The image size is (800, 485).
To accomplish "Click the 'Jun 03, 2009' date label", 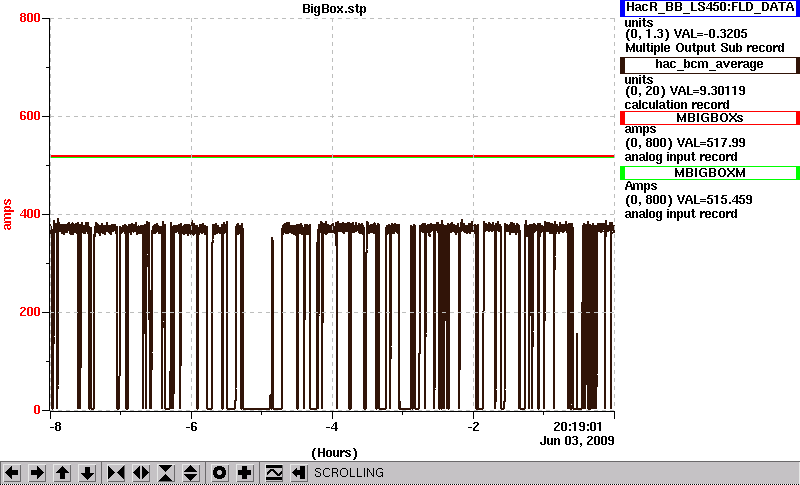I will coord(577,441).
